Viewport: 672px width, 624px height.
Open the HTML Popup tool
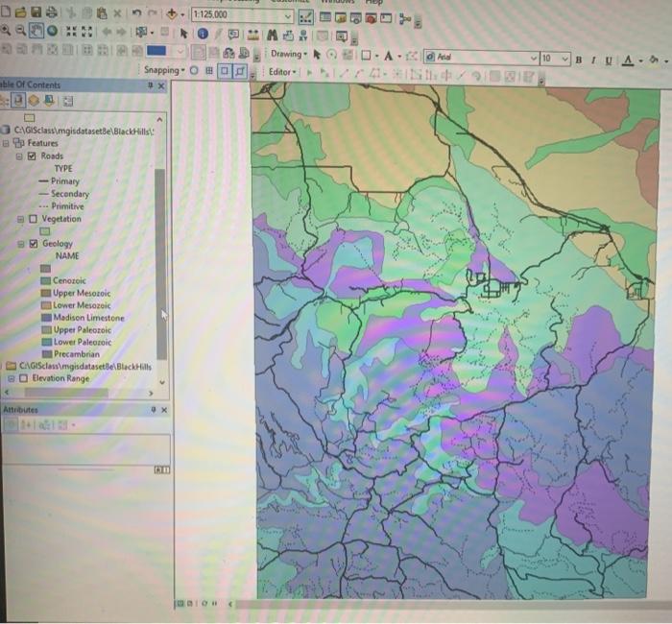(233, 35)
